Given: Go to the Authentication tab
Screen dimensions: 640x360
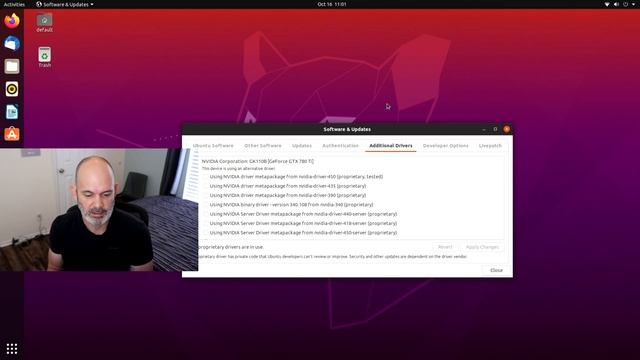Looking at the screenshot, I should (x=340, y=146).
